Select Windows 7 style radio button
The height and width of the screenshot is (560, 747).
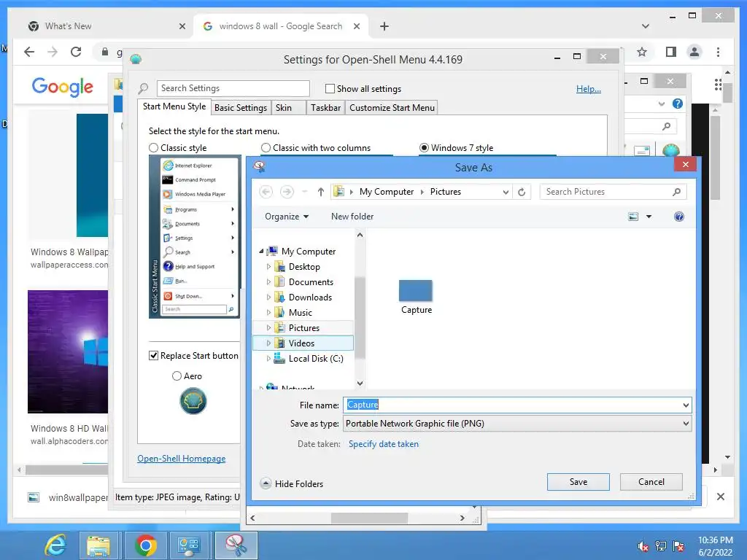pyautogui.click(x=424, y=148)
